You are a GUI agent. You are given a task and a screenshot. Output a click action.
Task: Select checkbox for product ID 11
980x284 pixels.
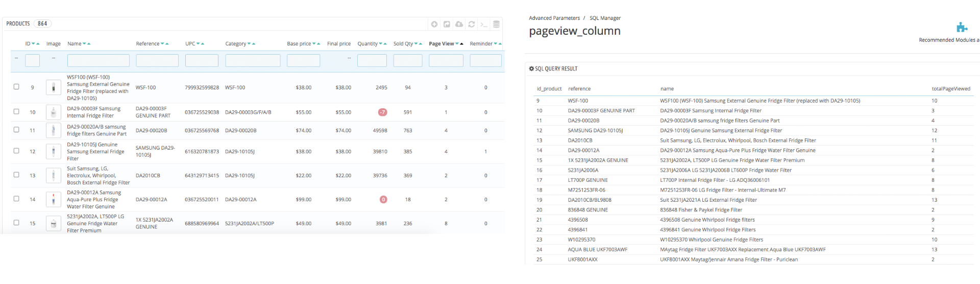16,130
